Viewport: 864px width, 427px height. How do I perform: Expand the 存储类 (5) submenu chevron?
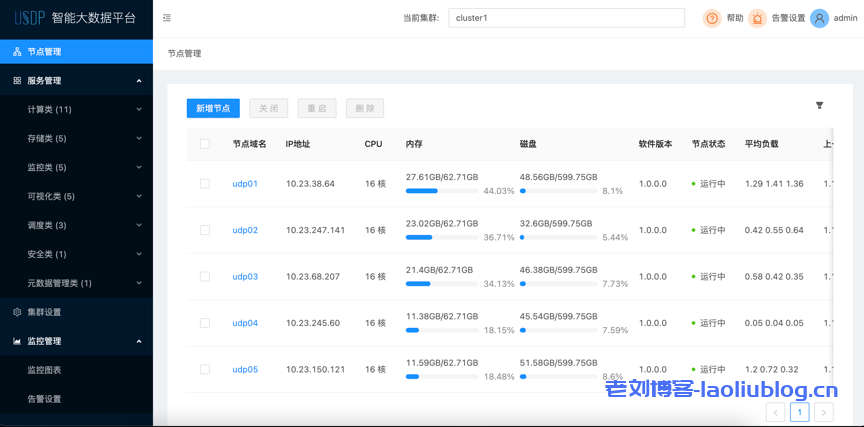coord(139,139)
